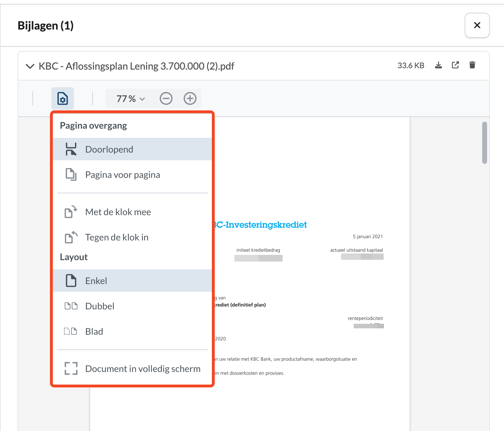
Task: Open attachment in new window icon
Action: 455,65
